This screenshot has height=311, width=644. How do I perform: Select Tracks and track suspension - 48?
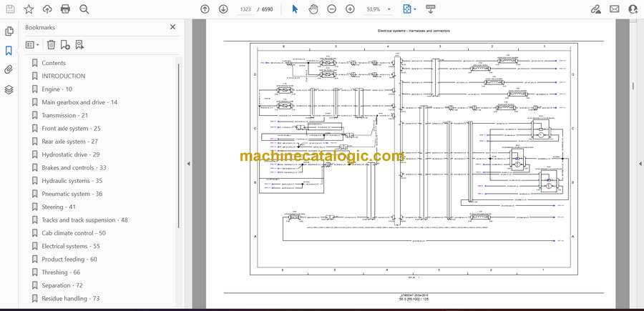point(84,220)
